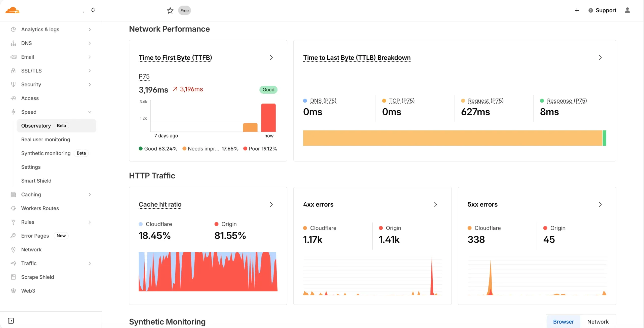Open Time to First Byte details arrow
Image resolution: width=644 pixels, height=328 pixels.
point(271,58)
